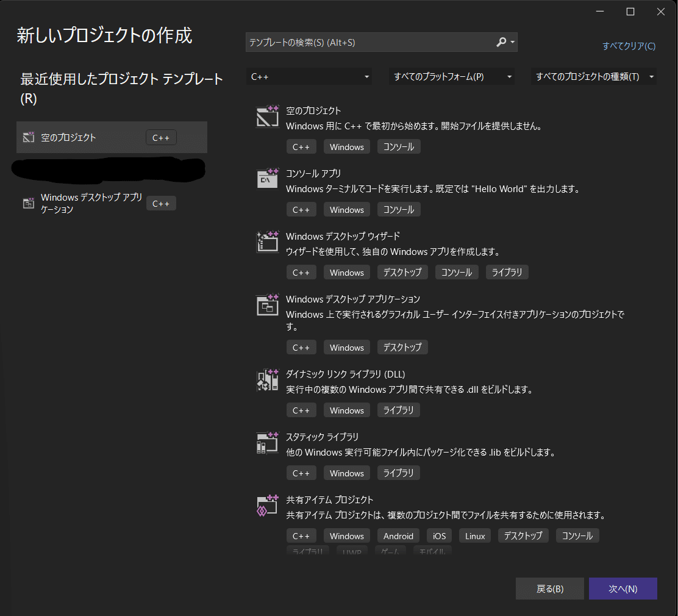Click the template search input field
678x616 pixels.
366,42
